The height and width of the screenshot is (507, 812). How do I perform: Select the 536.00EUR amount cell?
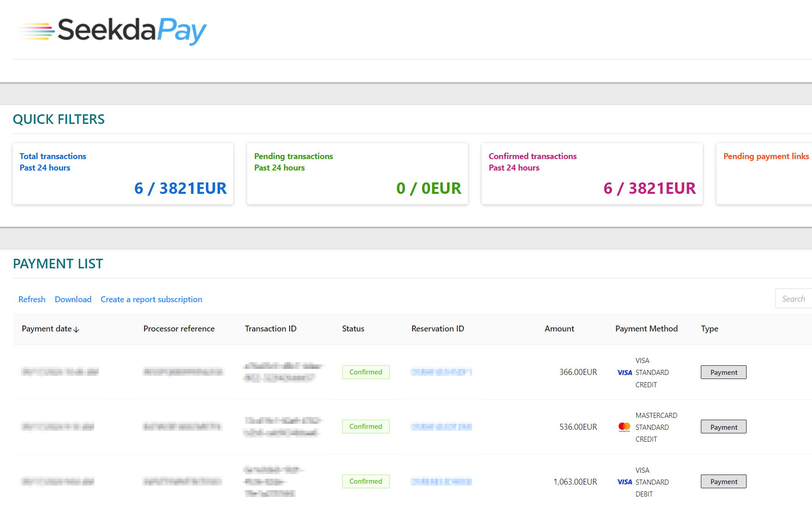[578, 427]
